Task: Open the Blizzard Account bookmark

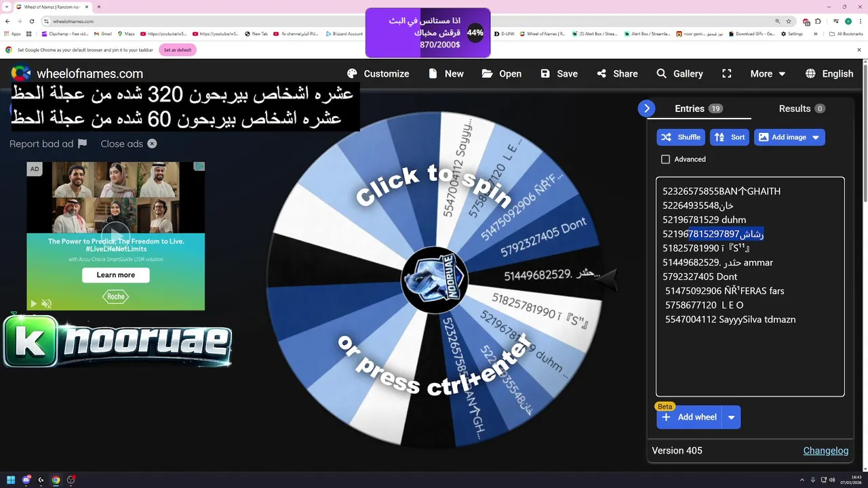Action: click(344, 34)
